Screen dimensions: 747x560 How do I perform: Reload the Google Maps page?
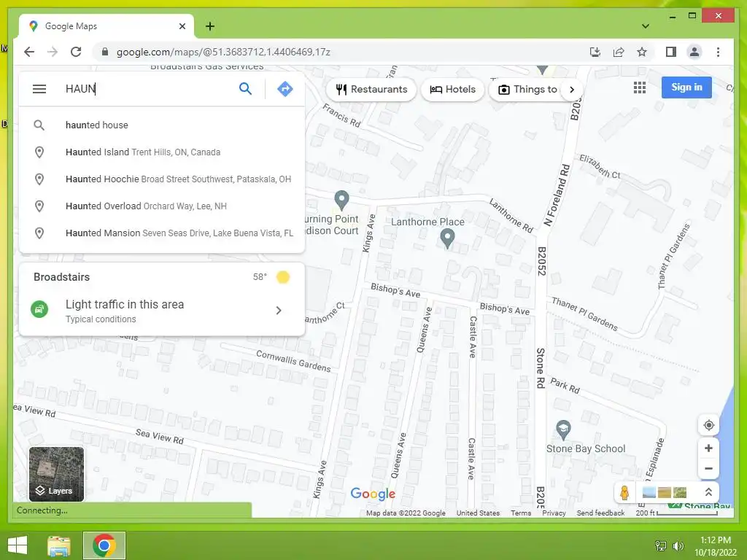point(76,52)
